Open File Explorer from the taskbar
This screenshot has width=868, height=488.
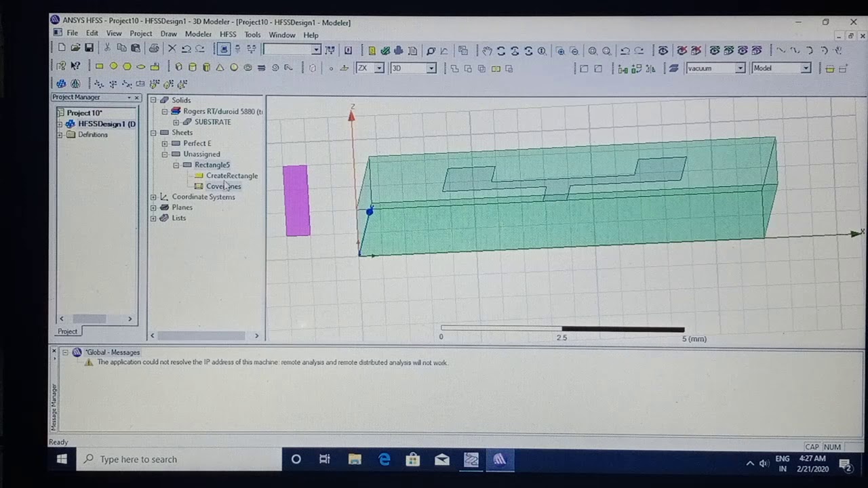click(355, 460)
